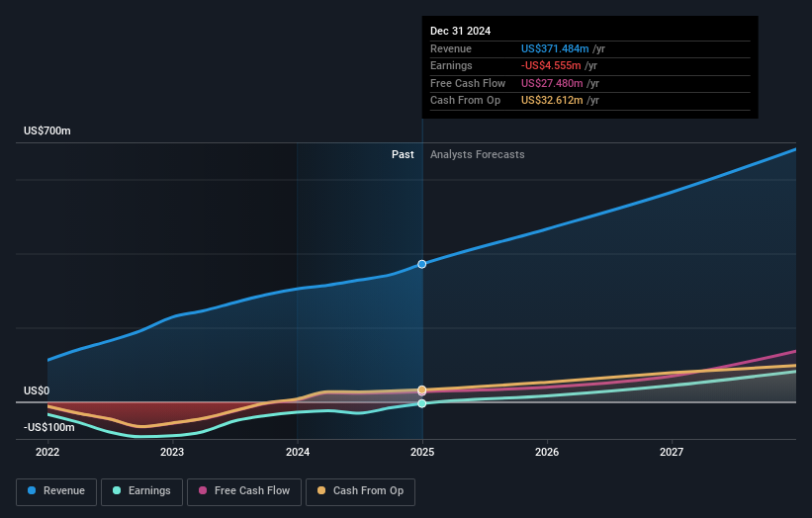Toggle the Free Cash Flow legend series
812x518 pixels.
244,491
